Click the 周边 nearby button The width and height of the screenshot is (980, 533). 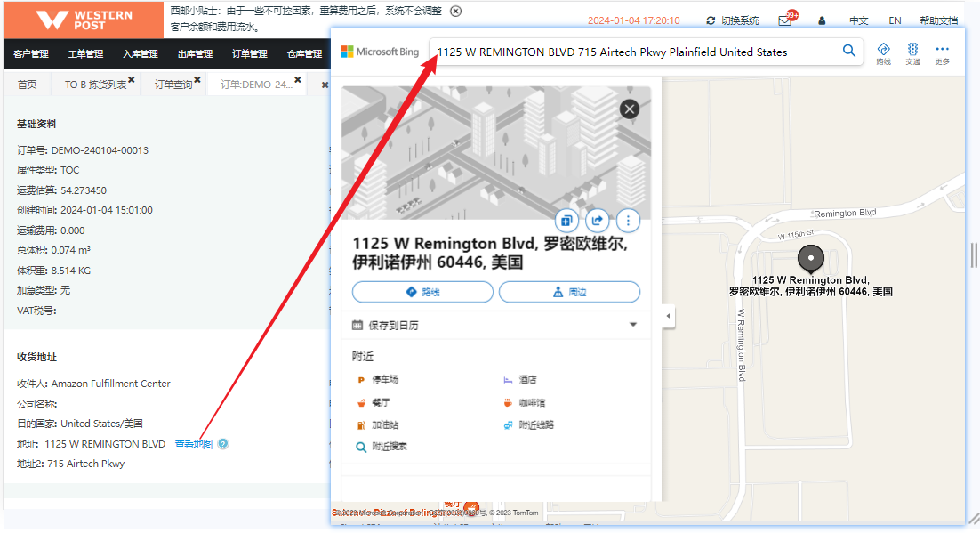pyautogui.click(x=569, y=292)
